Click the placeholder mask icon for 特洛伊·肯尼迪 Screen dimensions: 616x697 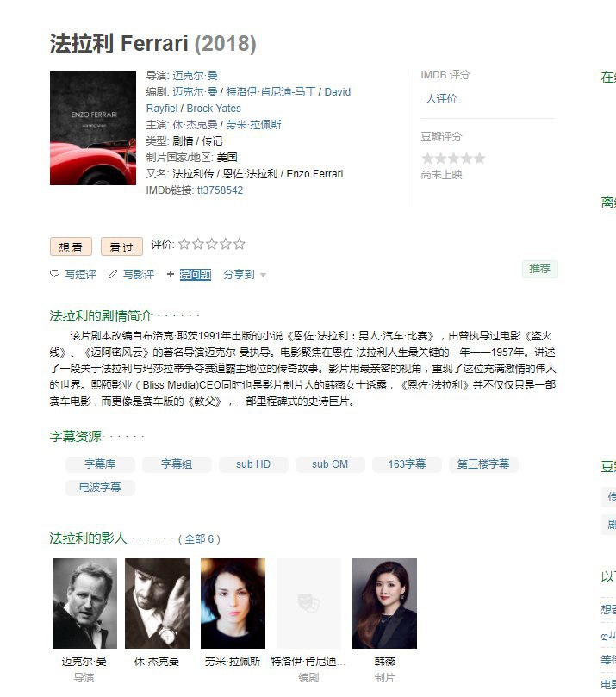point(309,603)
